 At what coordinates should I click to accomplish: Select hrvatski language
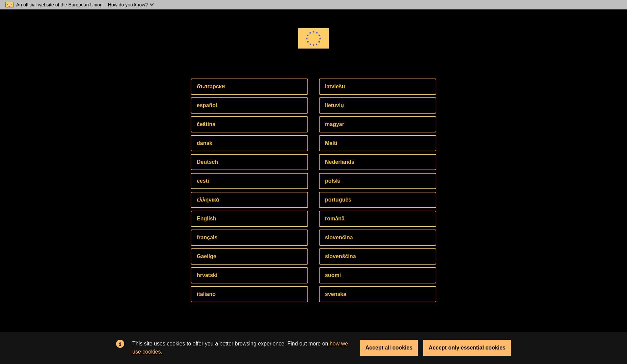click(x=249, y=275)
